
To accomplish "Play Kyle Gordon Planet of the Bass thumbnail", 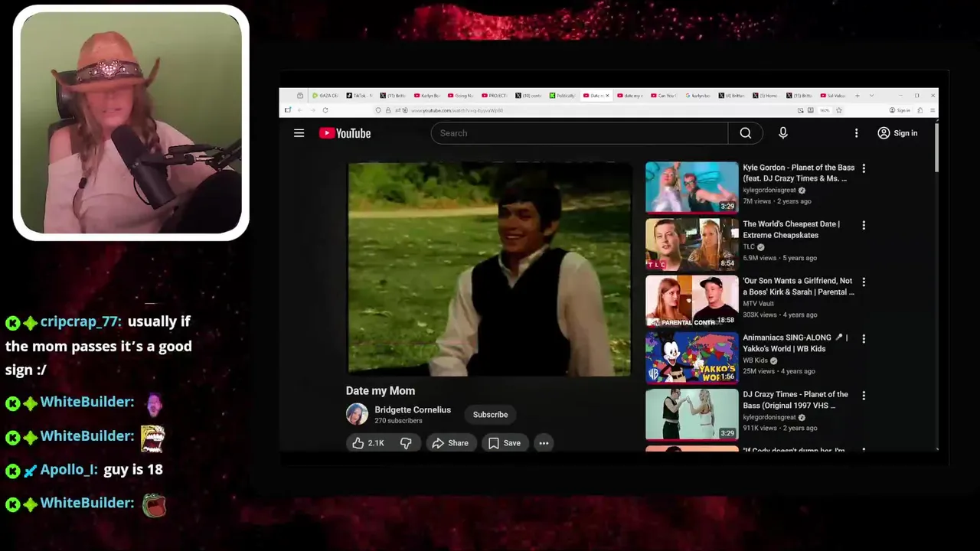I will pos(692,187).
